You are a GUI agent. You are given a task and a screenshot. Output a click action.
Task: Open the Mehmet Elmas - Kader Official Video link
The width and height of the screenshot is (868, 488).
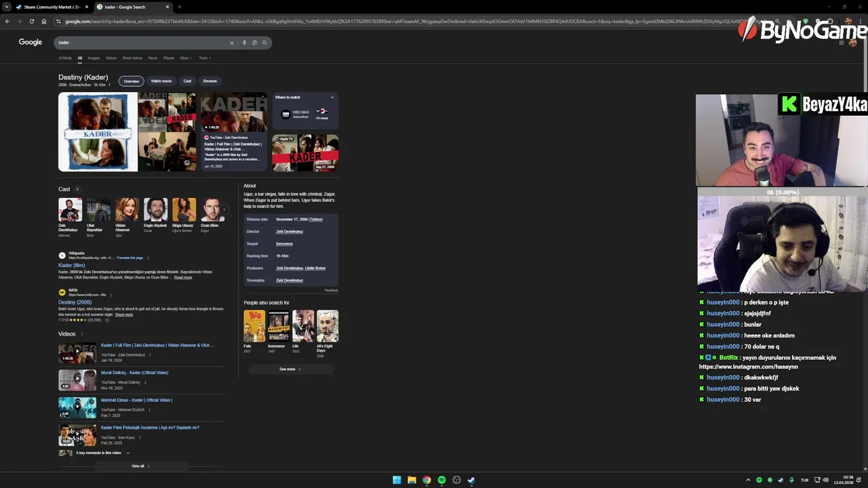click(x=136, y=400)
